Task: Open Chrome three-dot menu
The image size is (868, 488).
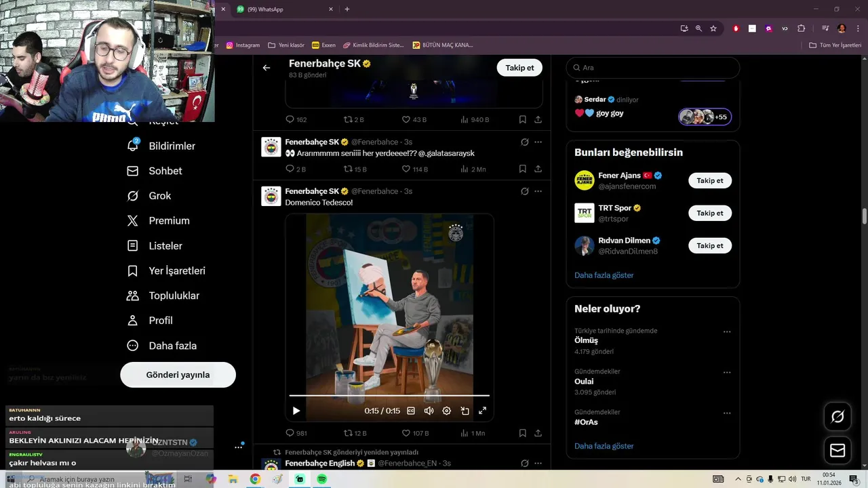Action: coord(858,28)
